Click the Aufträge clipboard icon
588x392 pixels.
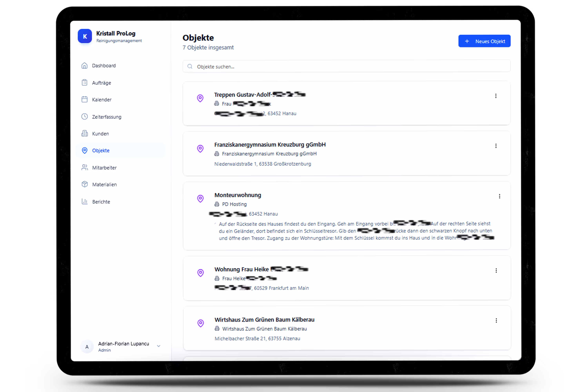click(84, 83)
